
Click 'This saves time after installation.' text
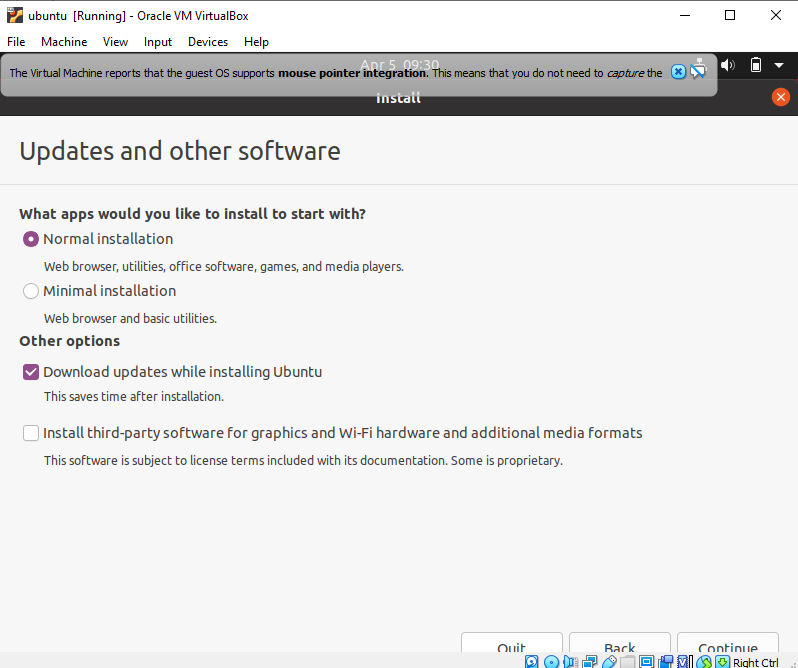point(134,396)
